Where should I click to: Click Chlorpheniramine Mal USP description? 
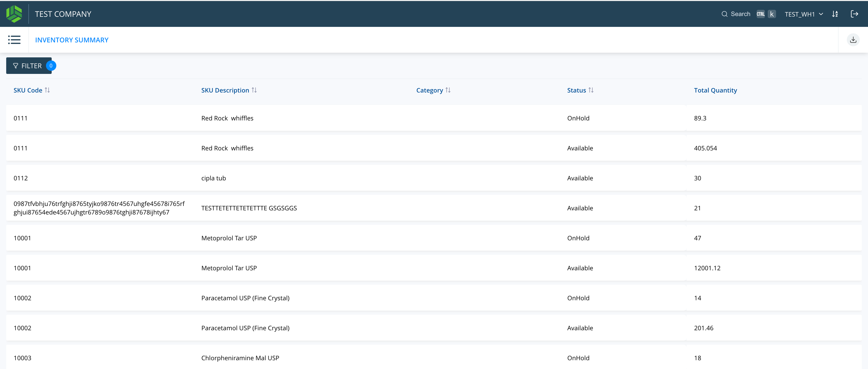240,358
